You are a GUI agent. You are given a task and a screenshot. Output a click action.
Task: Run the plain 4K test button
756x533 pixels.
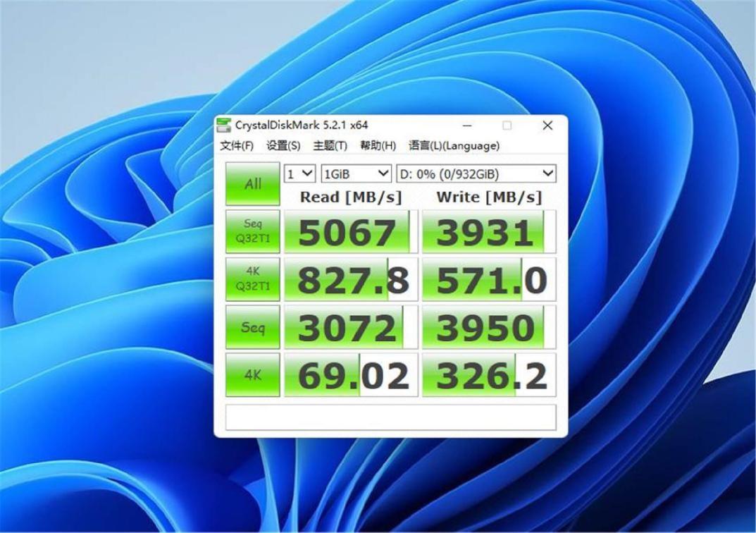253,375
